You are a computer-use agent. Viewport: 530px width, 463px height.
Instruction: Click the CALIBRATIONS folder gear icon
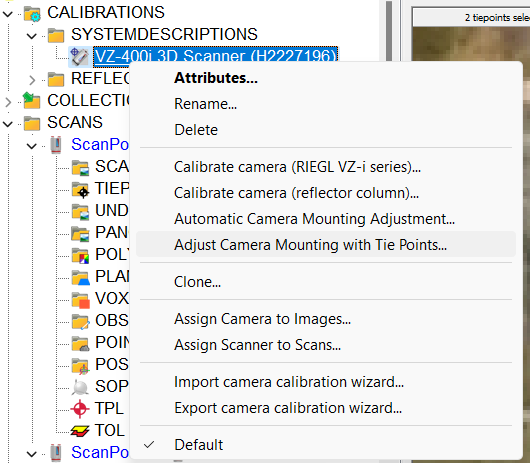pyautogui.click(x=32, y=14)
